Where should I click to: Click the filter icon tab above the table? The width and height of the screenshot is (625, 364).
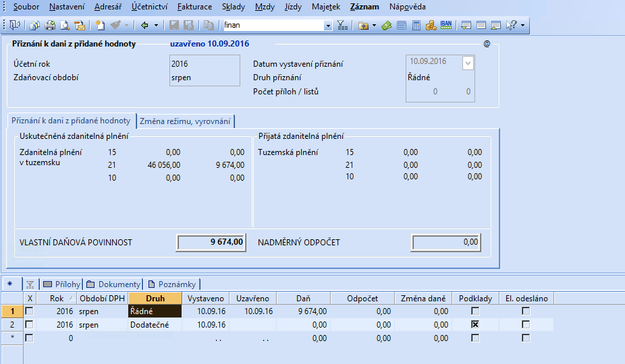click(x=30, y=284)
